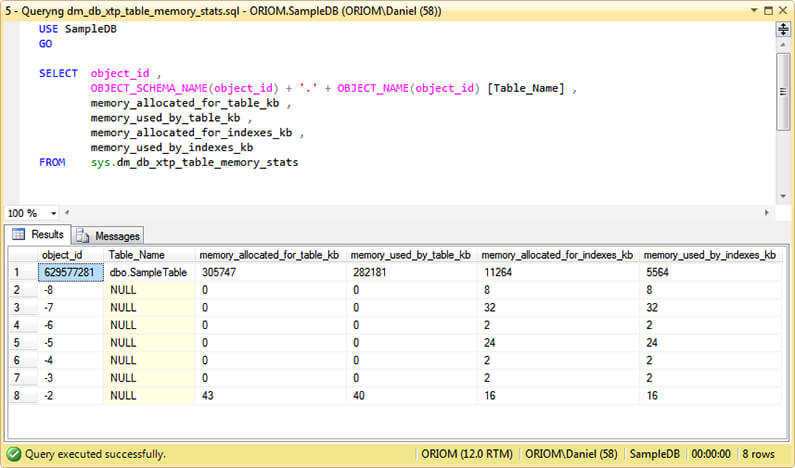
Task: Click the editor split-window icon
Action: tap(783, 30)
